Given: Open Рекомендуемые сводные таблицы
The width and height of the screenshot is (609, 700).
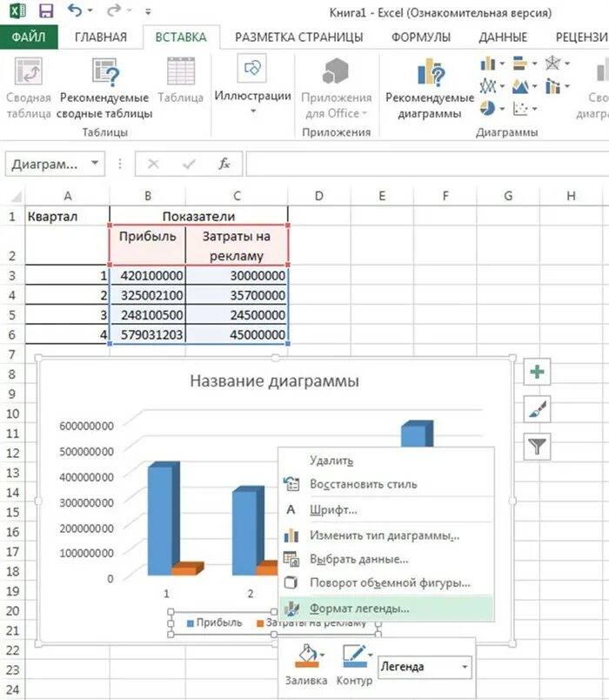Looking at the screenshot, I should [104, 88].
